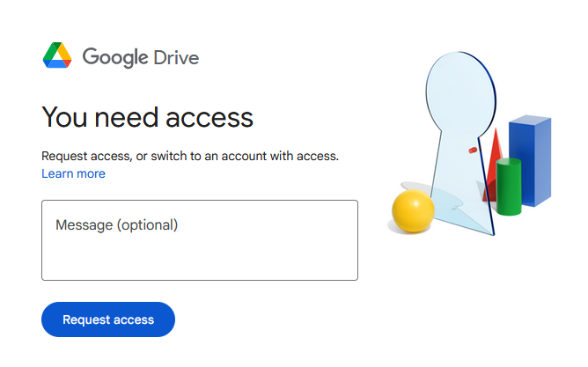Click the yellow sphere in illustration
The height and width of the screenshot is (367, 588).
[413, 210]
